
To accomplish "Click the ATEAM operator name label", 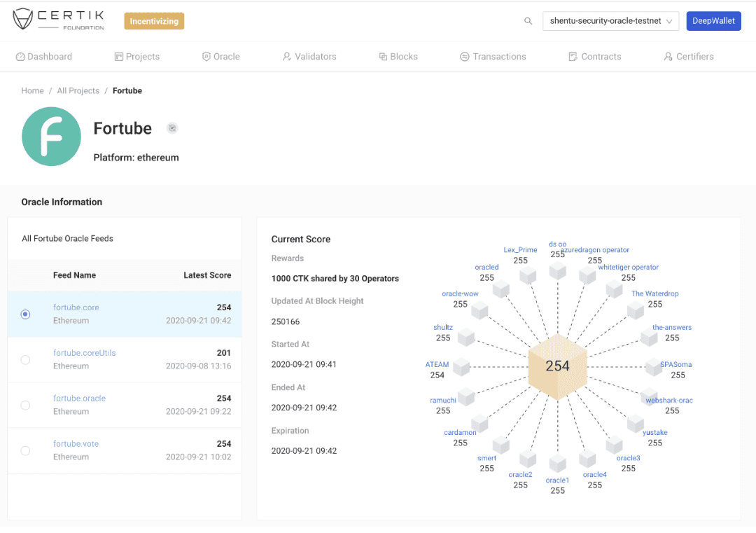I will (x=437, y=365).
